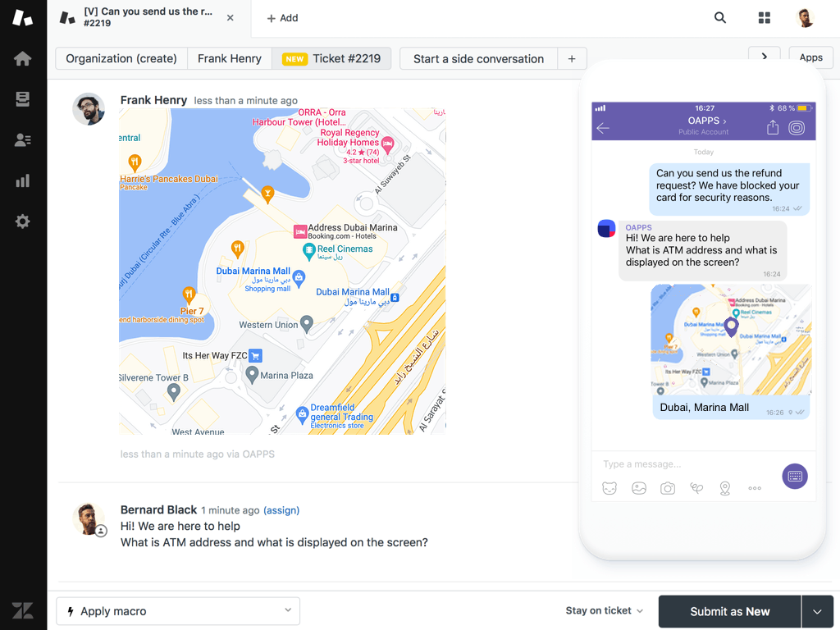
Task: Switch to the Frank Henry tab
Action: tap(230, 59)
